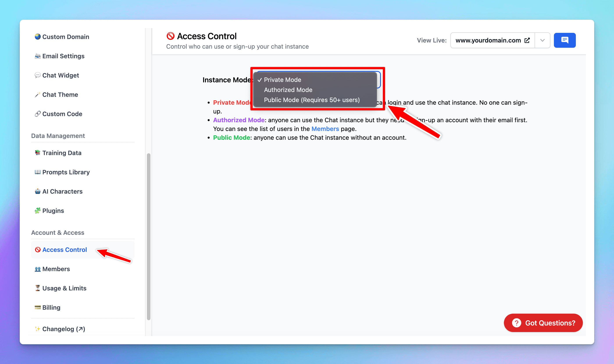Click the sidebar vertical scrollbar thumb
The width and height of the screenshot is (614, 364).
pos(149,237)
